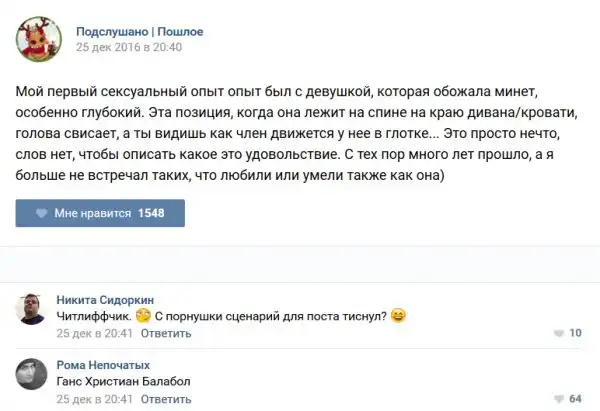Click the heart icon in the like button
Image resolution: width=600 pixels, height=411 pixels.
41,213
